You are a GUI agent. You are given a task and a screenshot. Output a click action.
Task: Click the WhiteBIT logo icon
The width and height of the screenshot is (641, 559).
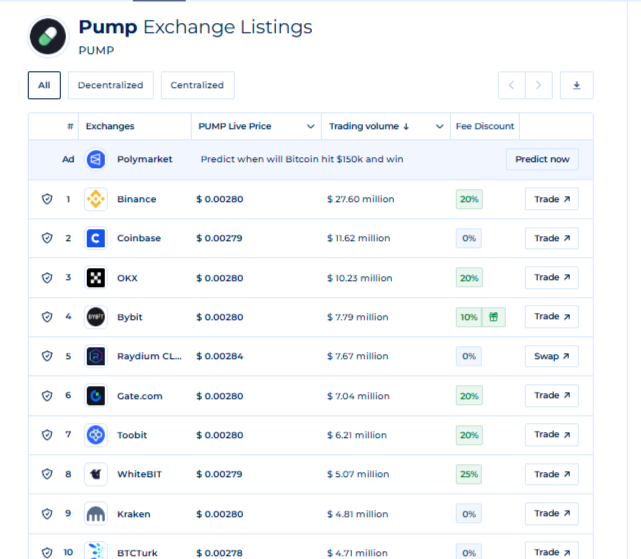point(96,474)
